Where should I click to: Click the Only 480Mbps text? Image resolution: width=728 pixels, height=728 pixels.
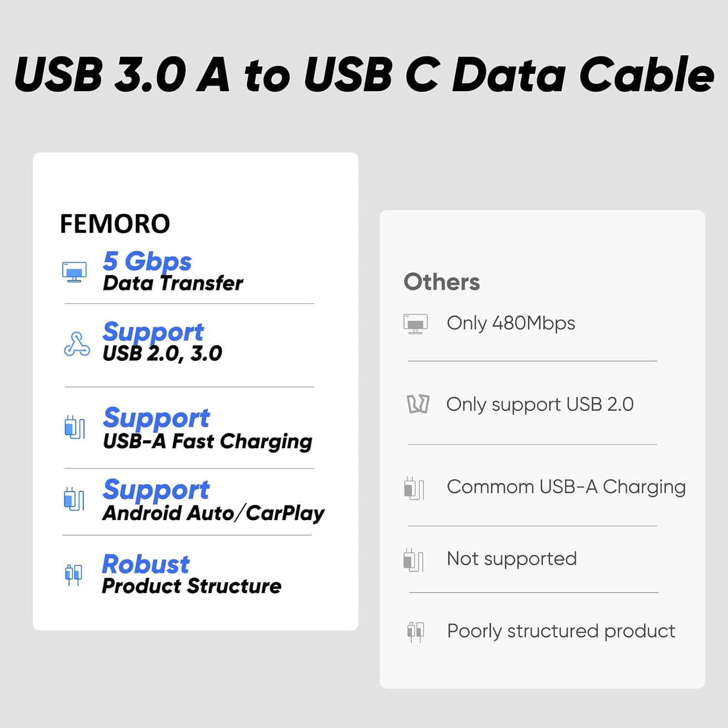(x=511, y=323)
